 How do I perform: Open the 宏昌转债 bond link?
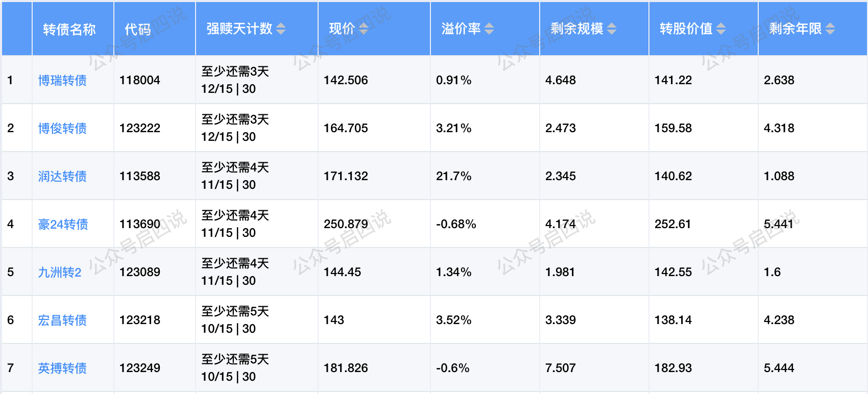(x=62, y=320)
